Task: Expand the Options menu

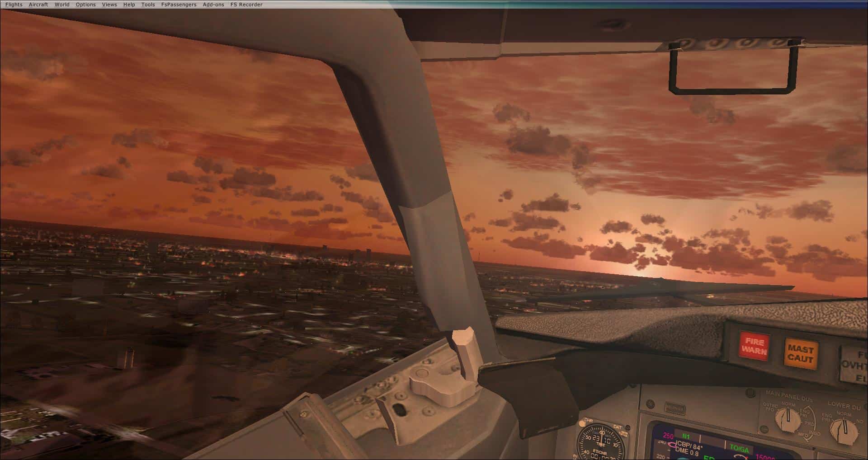Action: (x=85, y=5)
